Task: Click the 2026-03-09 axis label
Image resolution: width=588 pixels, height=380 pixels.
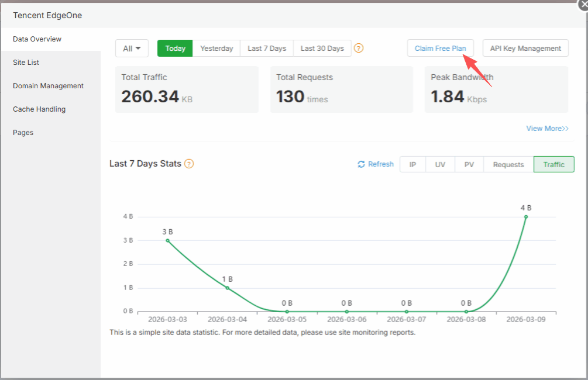Action: [526, 319]
